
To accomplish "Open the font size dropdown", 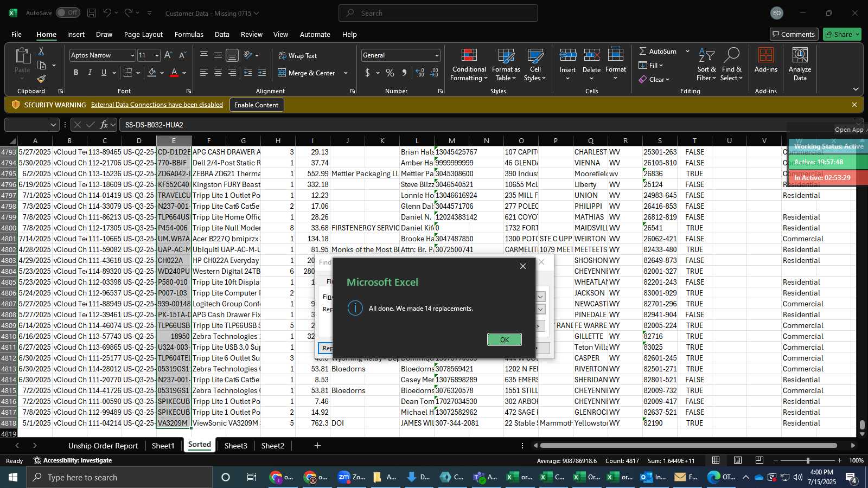I will click(157, 55).
